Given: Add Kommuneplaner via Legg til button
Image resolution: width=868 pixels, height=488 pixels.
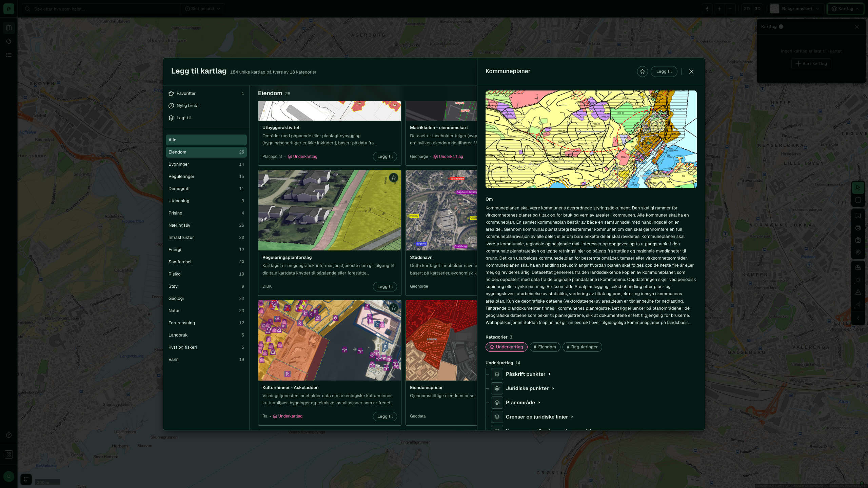Looking at the screenshot, I should click(x=664, y=72).
